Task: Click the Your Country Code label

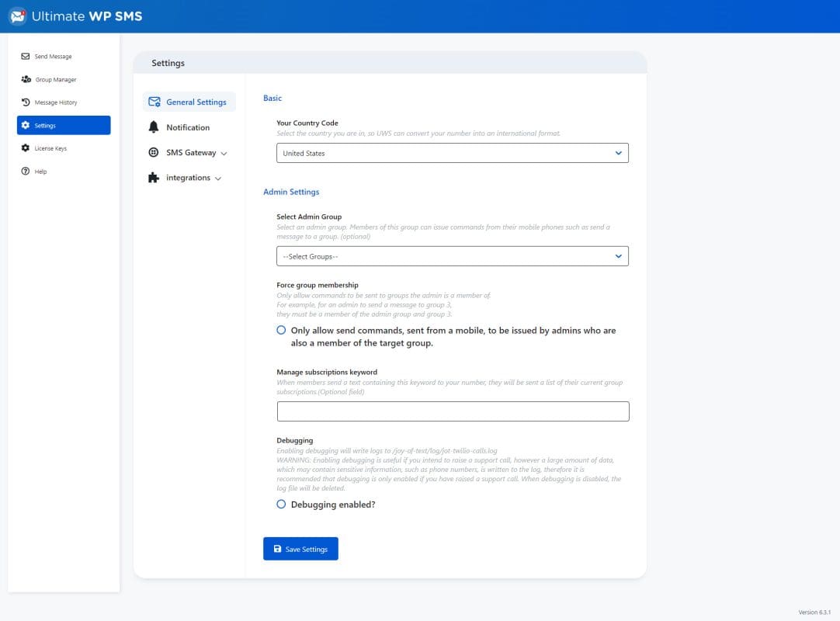Action: 307,123
